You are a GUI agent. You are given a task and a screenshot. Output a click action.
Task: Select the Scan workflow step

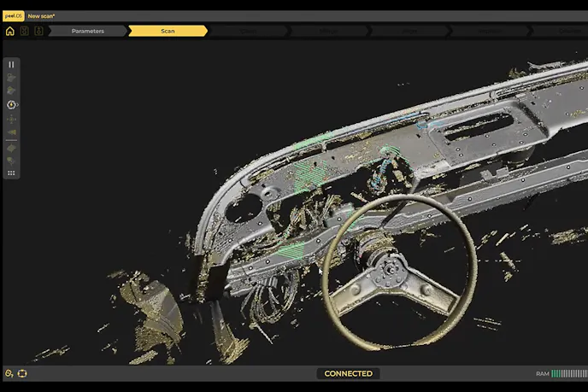(168, 31)
